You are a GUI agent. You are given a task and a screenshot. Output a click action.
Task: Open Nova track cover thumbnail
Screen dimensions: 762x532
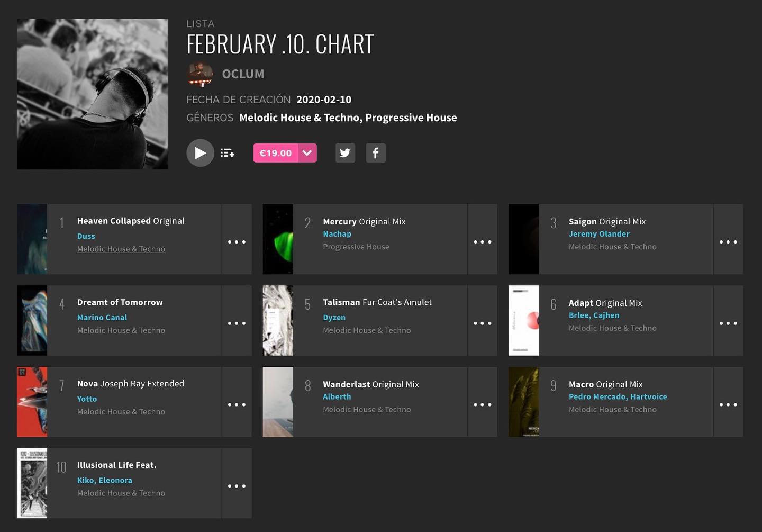(x=32, y=402)
